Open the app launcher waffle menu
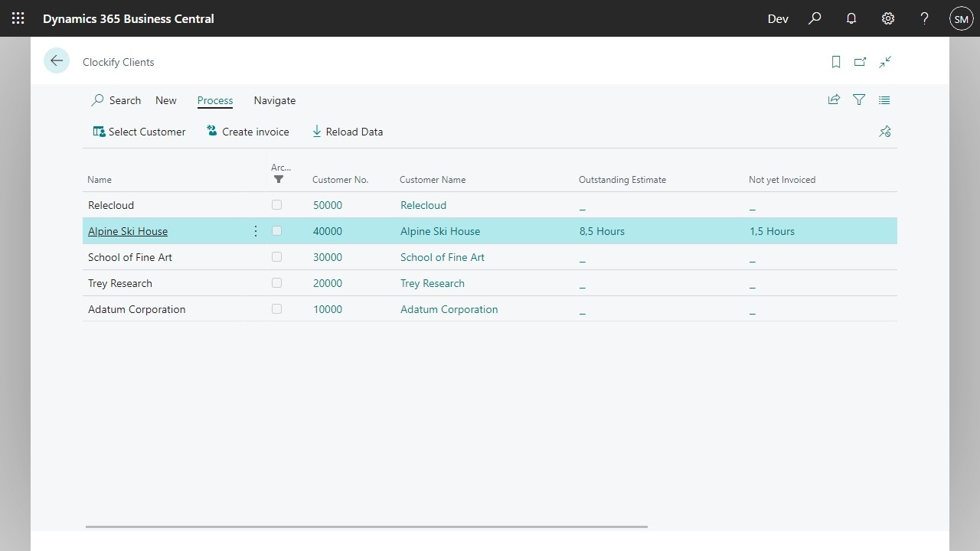Viewport: 980px width, 551px height. (18, 18)
